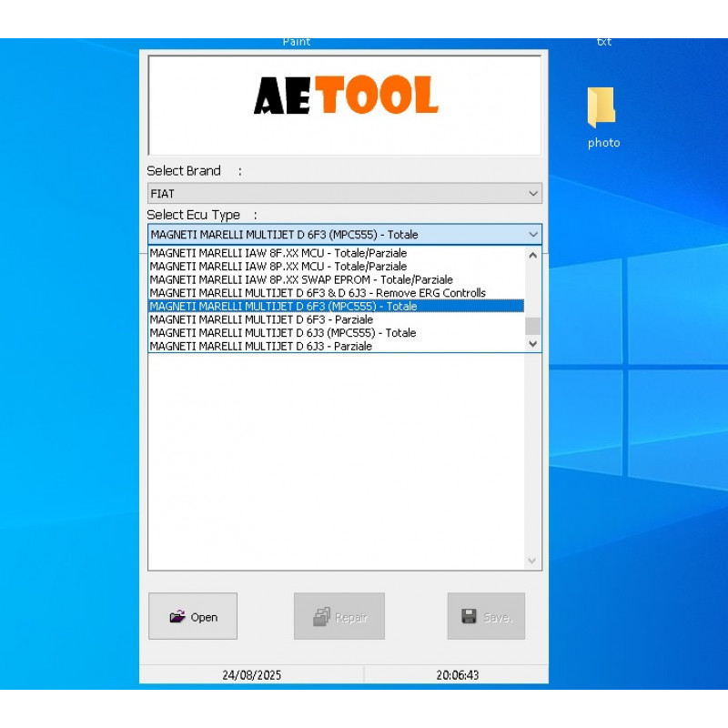Select "MAGNETI MARELLI MULTIJET D 6J3 (MPC555) - Totale"
Image resolution: width=728 pixels, height=728 pixels.
pos(282,333)
